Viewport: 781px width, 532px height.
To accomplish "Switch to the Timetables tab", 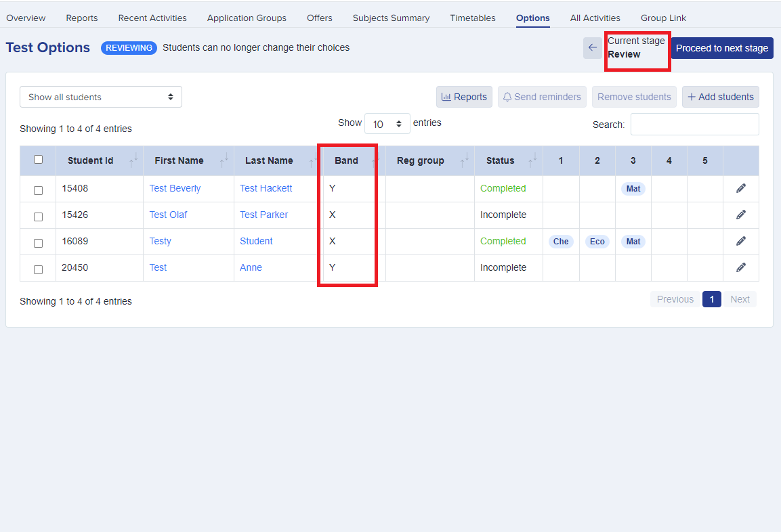I will (x=473, y=18).
